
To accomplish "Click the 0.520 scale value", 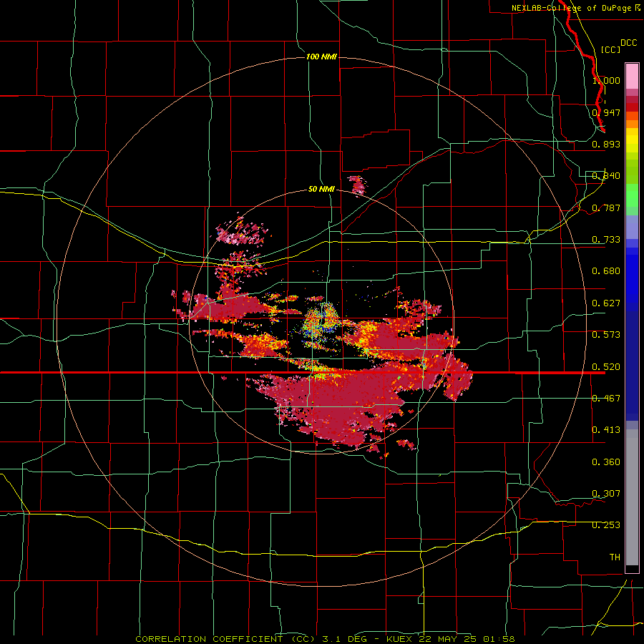I will pyautogui.click(x=606, y=367).
